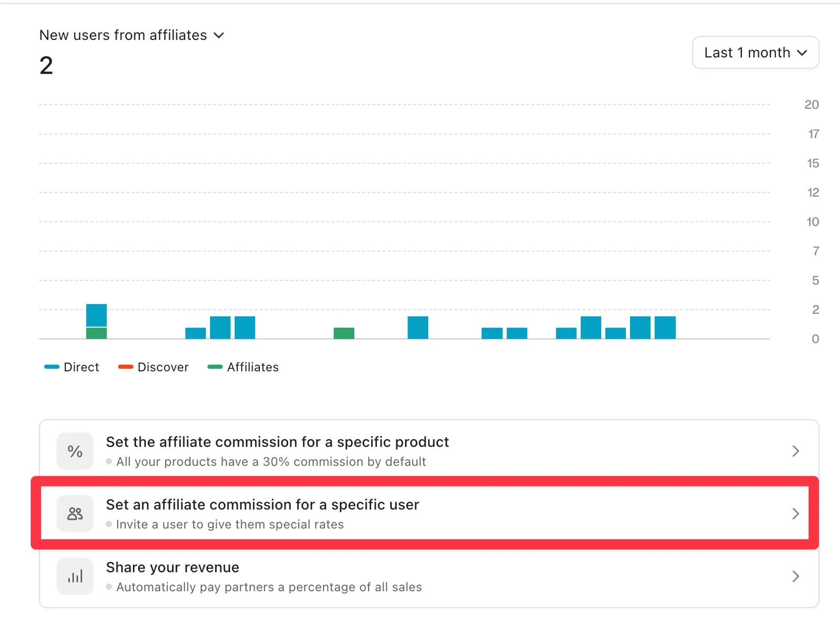Click chevron arrow on Share your revenue row
Screen dimensions: 840x643
tap(795, 576)
